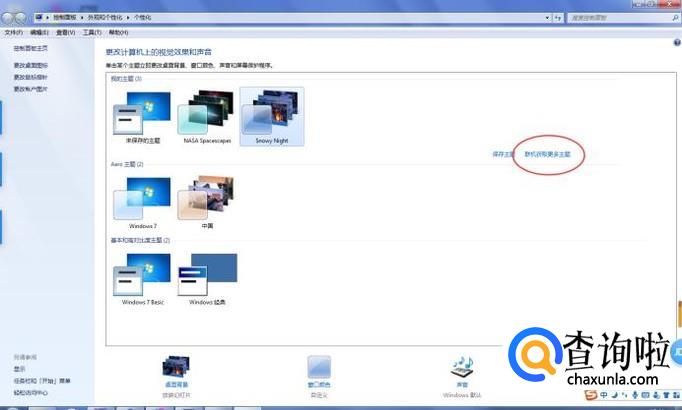Viewport: 682px width, 410px height.
Task: Click the Sogou S logo in IME bar
Action: click(x=591, y=395)
